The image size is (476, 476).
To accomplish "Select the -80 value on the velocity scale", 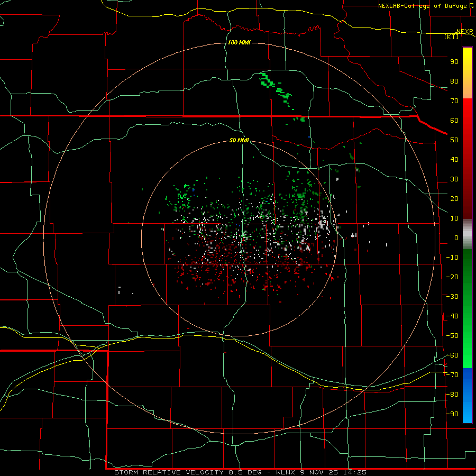I will [x=452, y=395].
